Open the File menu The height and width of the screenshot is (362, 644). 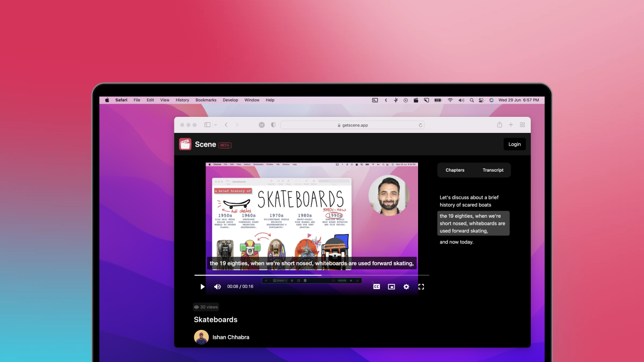click(x=137, y=100)
